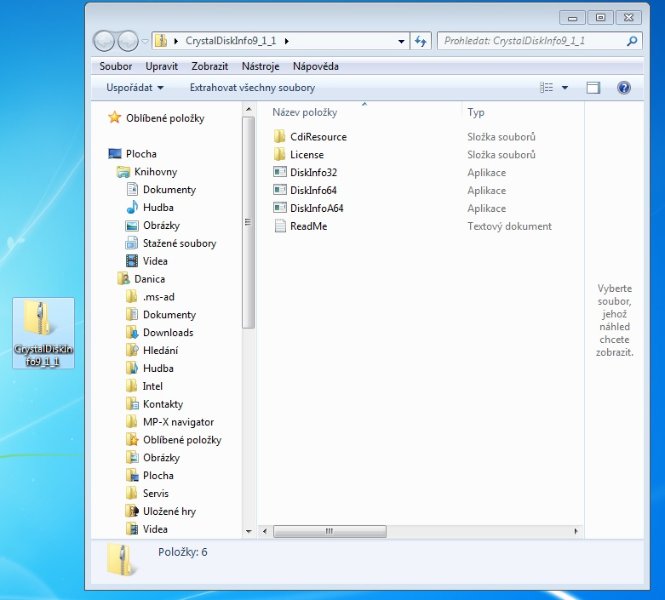The width and height of the screenshot is (665, 600).
Task: Open Stažené soubory library
Action: tap(171, 243)
